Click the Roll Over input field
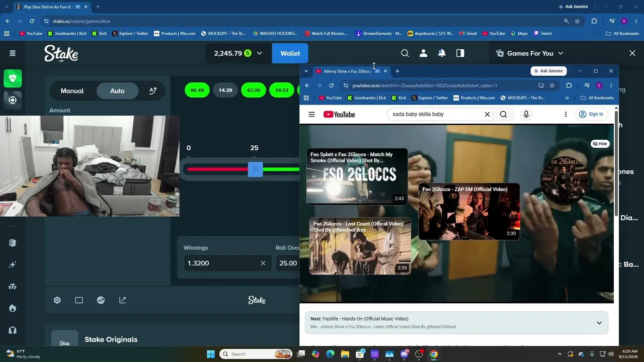The height and width of the screenshot is (362, 644). click(x=288, y=263)
